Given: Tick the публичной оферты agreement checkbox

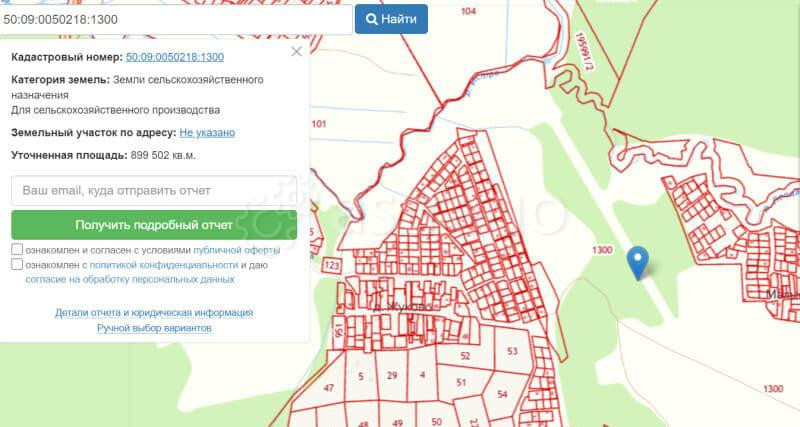Looking at the screenshot, I should coord(18,250).
